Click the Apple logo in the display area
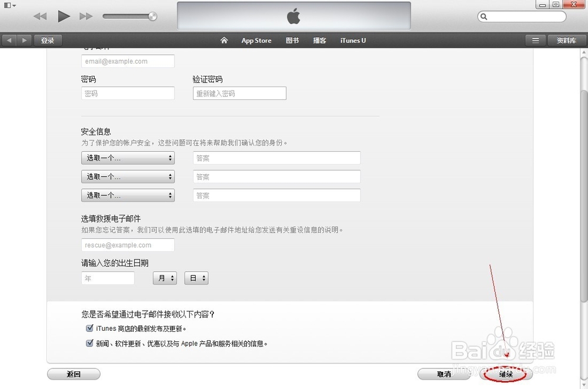Image resolution: width=588 pixels, height=389 pixels. 293,16
